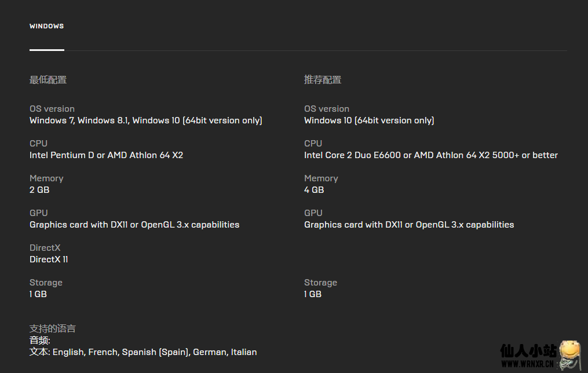This screenshot has width=588, height=373.
Task: Click the DirectX 11 value
Action: tap(49, 259)
